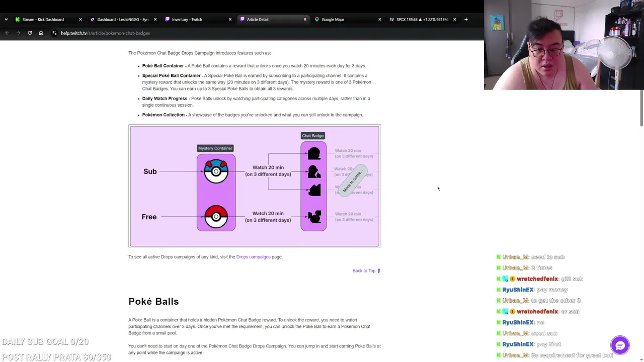
Task: Close the Article Detail tab
Action: (x=305, y=20)
